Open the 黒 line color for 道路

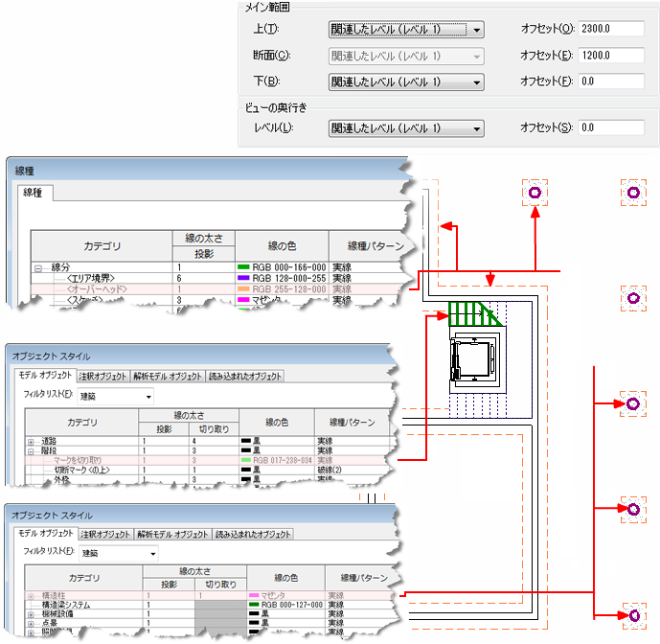pos(277,441)
